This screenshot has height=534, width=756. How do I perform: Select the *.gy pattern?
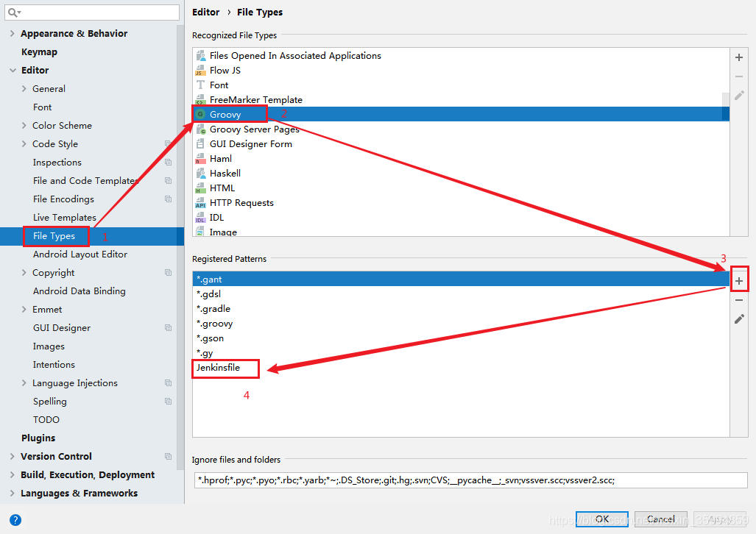[x=461, y=353]
